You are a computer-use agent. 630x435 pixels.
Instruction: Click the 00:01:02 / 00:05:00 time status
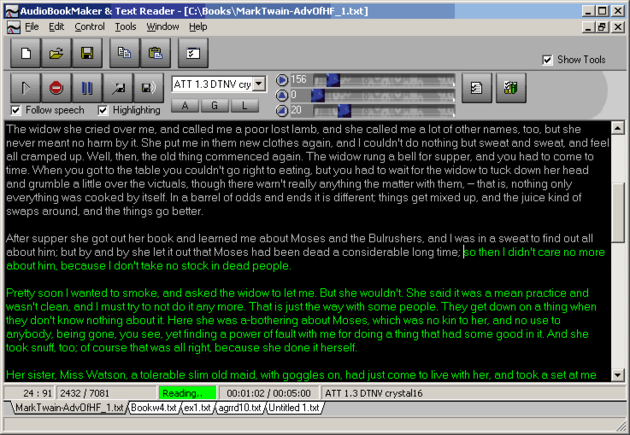(x=268, y=393)
